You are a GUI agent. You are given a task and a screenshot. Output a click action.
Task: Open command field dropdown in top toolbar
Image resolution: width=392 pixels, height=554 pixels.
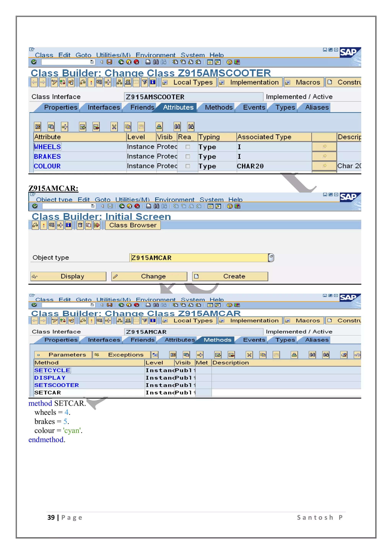(92, 62)
